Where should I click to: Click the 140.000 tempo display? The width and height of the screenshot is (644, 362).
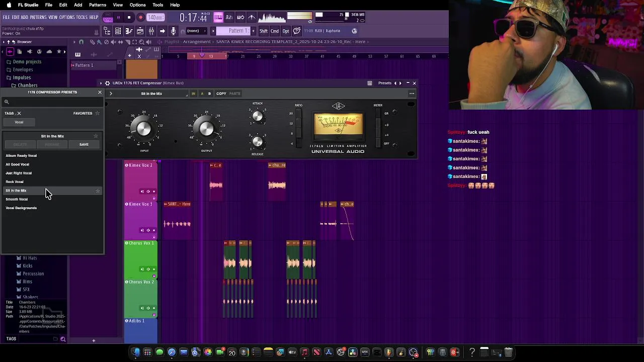tap(155, 18)
